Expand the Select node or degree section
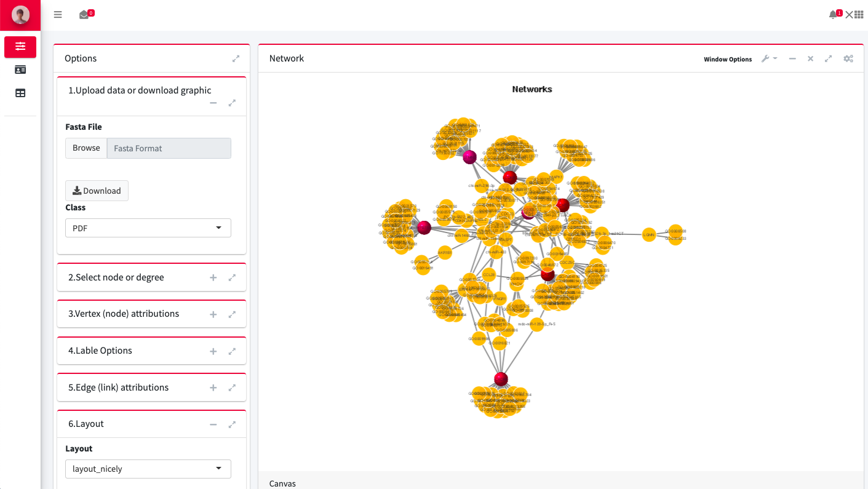 (x=213, y=278)
